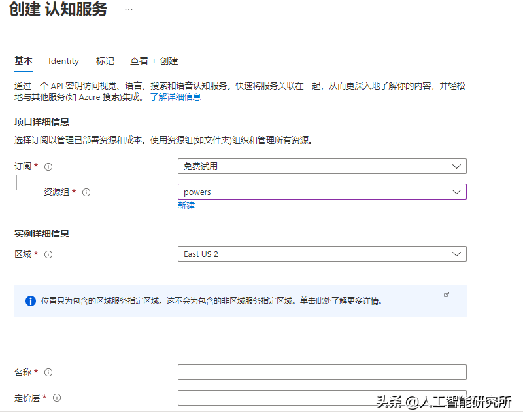Click the info icon next to 区域

pyautogui.click(x=48, y=254)
